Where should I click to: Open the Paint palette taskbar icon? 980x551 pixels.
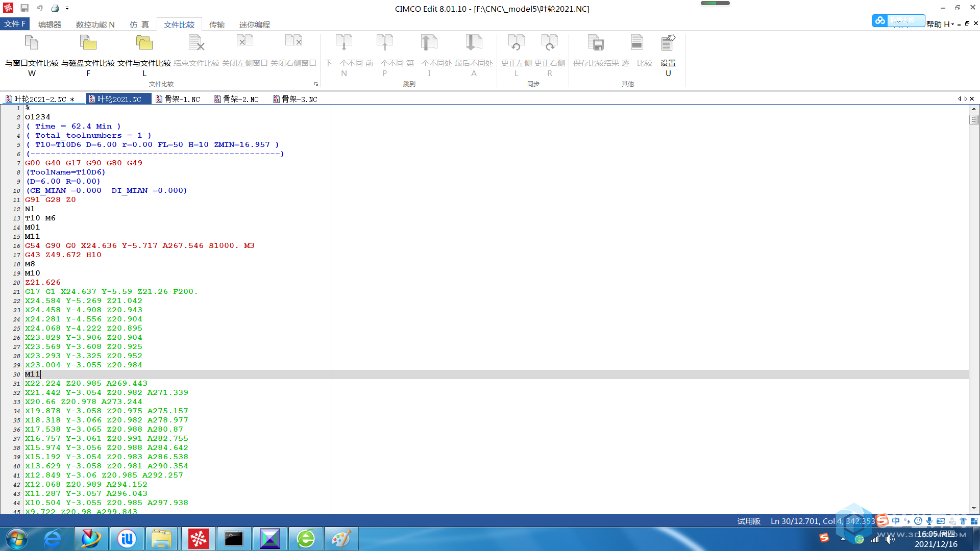point(341,539)
